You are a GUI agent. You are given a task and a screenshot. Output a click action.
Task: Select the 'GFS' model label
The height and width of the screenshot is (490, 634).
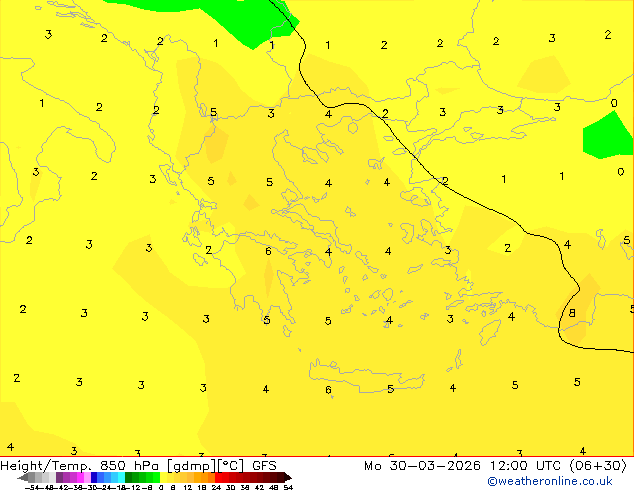click(x=264, y=466)
